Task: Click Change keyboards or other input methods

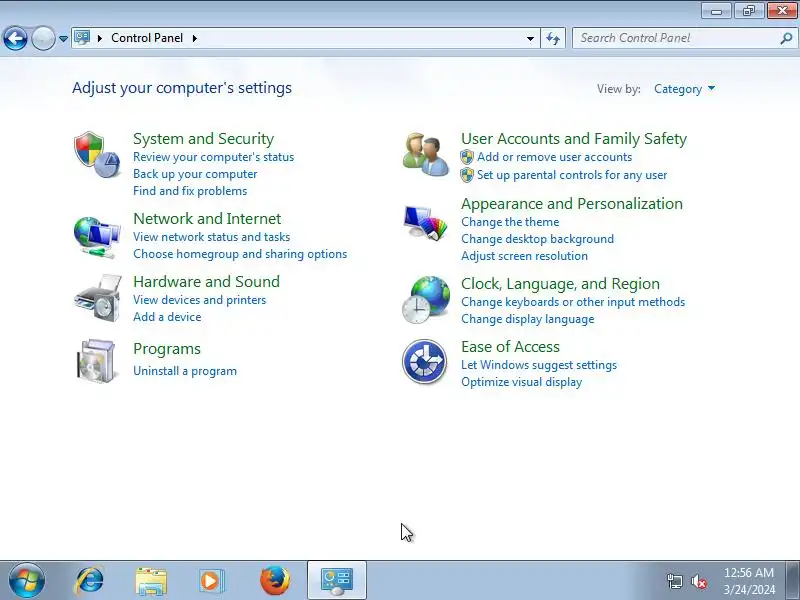Action: click(x=573, y=302)
